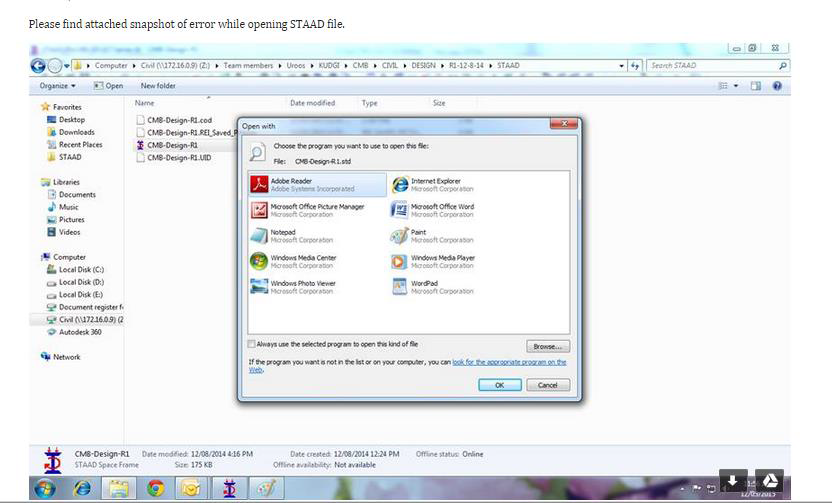Launch Internet Explorer from the taskbar

[82, 488]
